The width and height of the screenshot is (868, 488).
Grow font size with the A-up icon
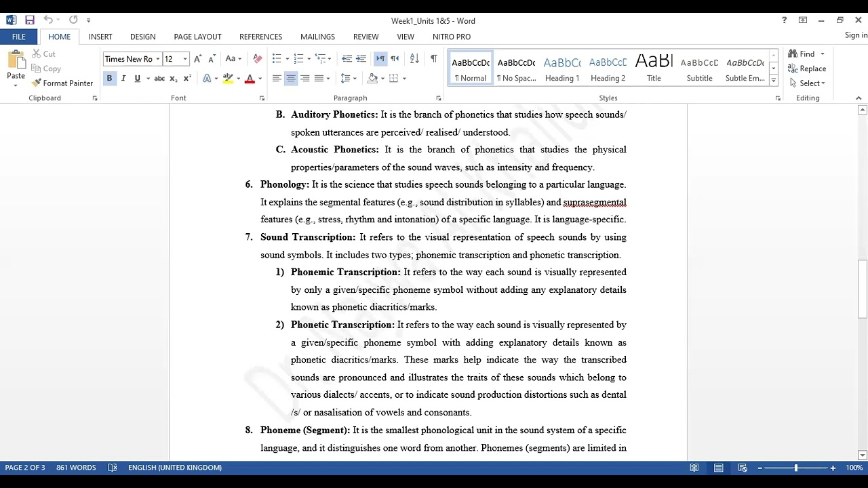(x=197, y=59)
